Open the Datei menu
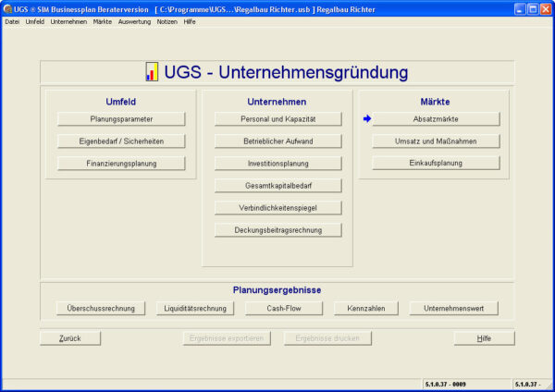The height and width of the screenshot is (392, 555). (12, 21)
